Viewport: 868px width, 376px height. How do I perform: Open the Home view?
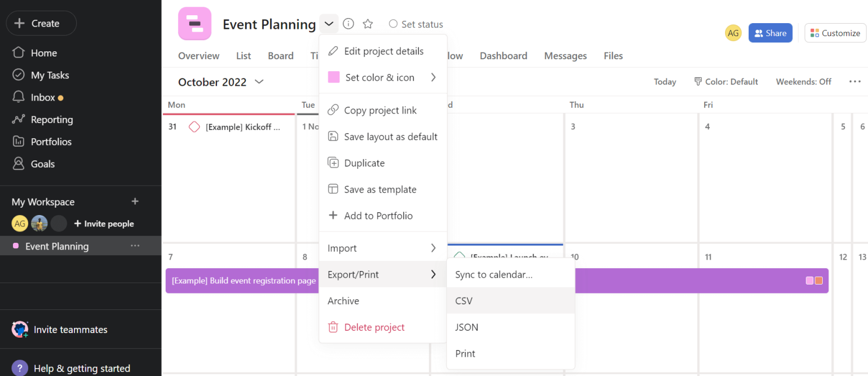(43, 53)
